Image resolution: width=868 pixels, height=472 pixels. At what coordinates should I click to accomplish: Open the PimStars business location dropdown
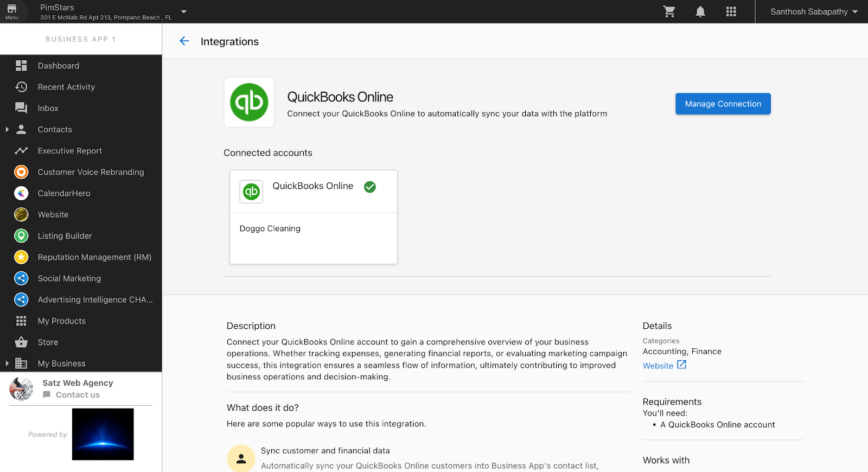(184, 11)
